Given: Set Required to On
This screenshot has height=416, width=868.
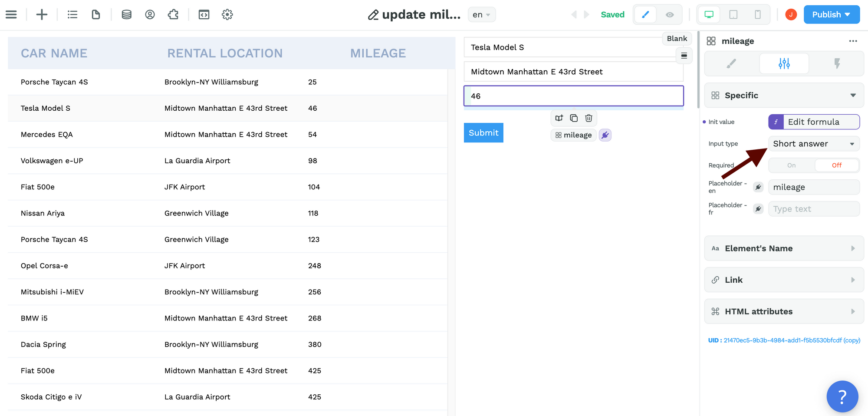Looking at the screenshot, I should (792, 165).
